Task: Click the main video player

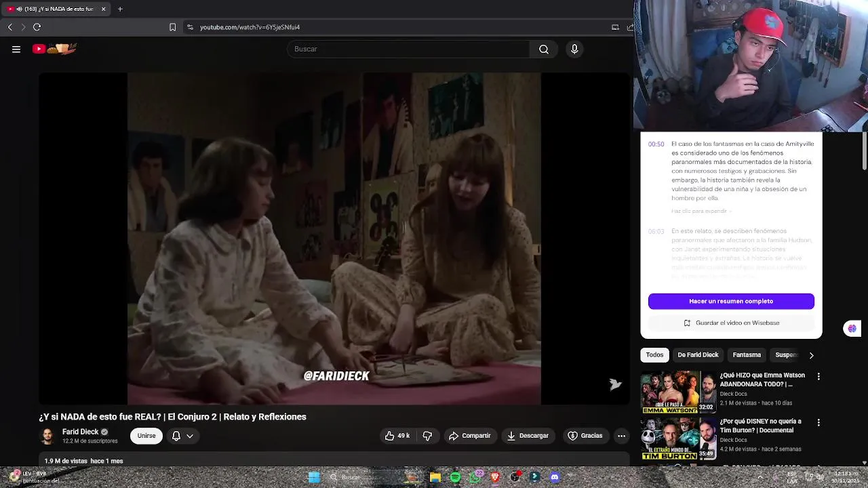Action: click(334, 239)
